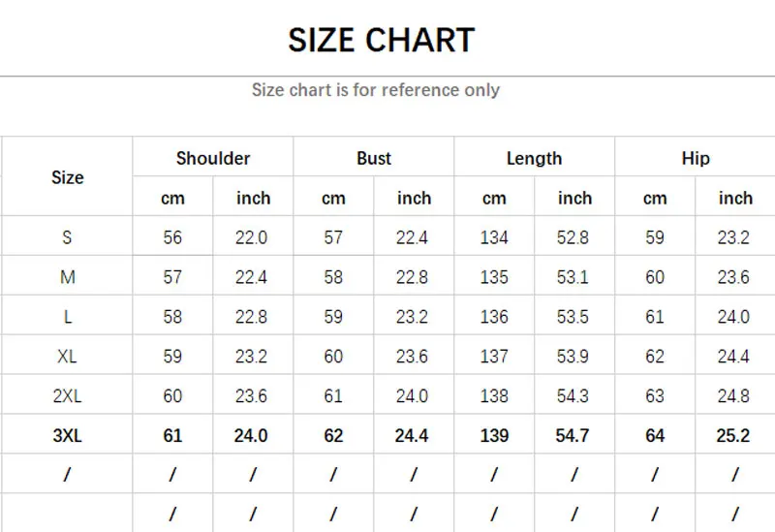Click the 53.5 inch length cell
The height and width of the screenshot is (532, 775).
click(x=573, y=317)
